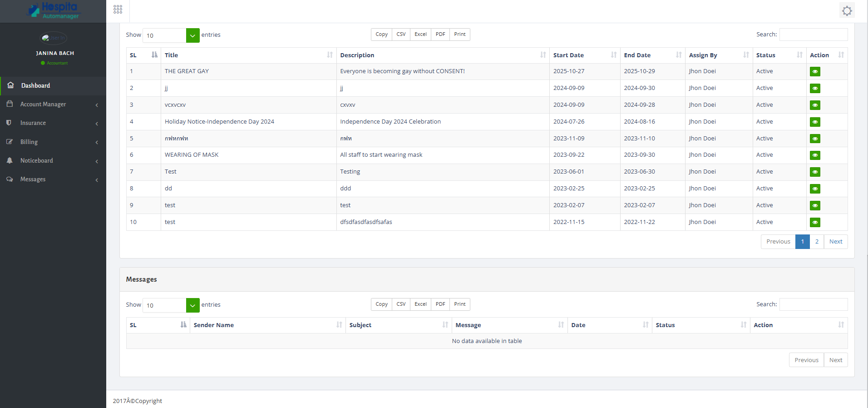
Task: View notice row 9 test eye icon
Action: [x=815, y=205]
